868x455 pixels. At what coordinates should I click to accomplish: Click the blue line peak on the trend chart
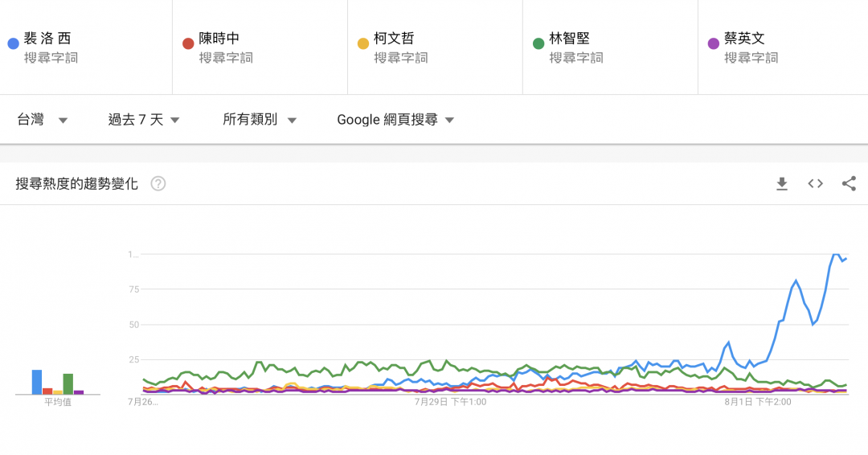click(x=836, y=255)
